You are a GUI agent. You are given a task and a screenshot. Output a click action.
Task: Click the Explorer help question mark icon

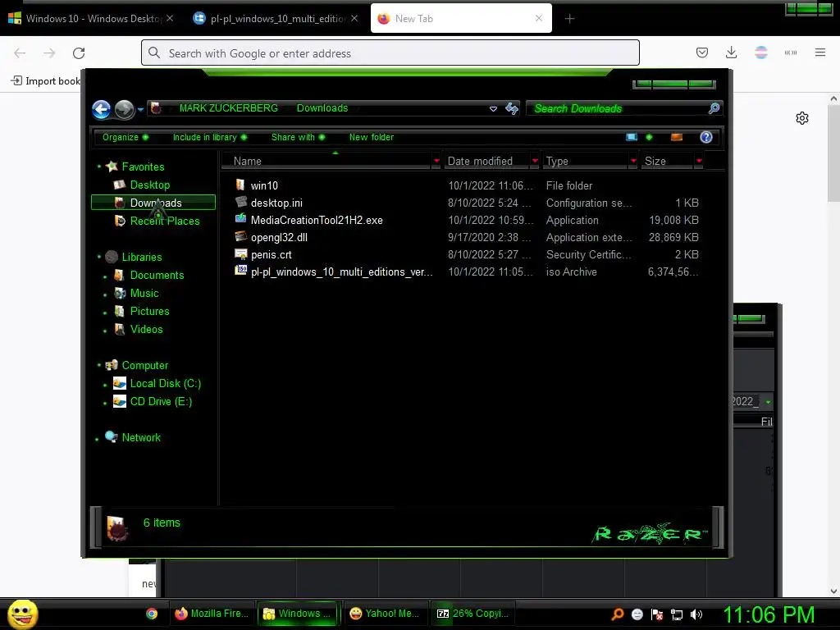[706, 137]
